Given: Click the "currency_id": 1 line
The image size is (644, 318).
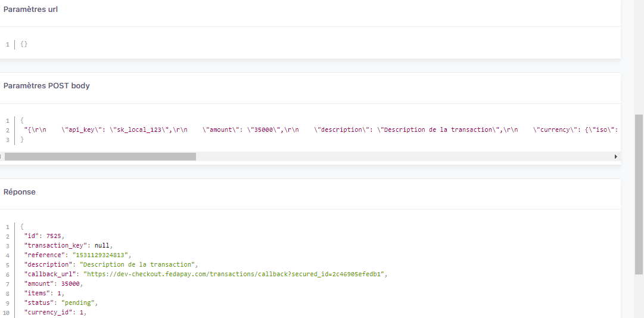Looking at the screenshot, I should coord(56,312).
